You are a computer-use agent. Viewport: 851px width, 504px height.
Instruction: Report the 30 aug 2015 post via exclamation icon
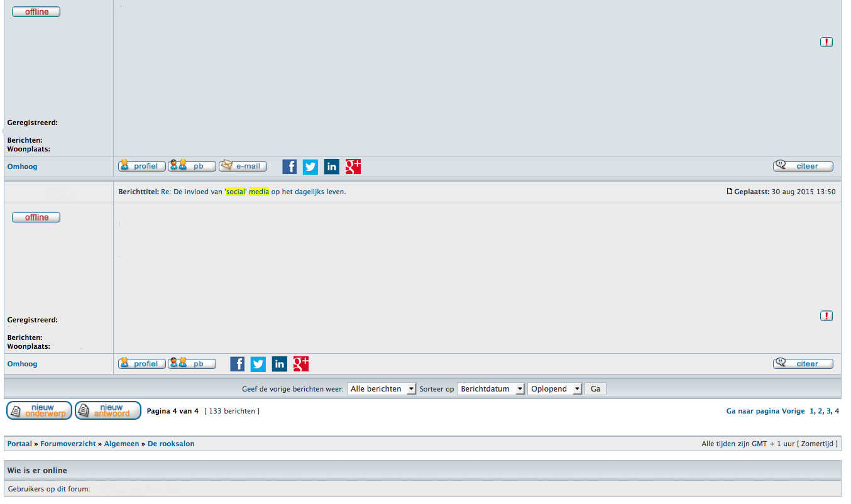826,316
